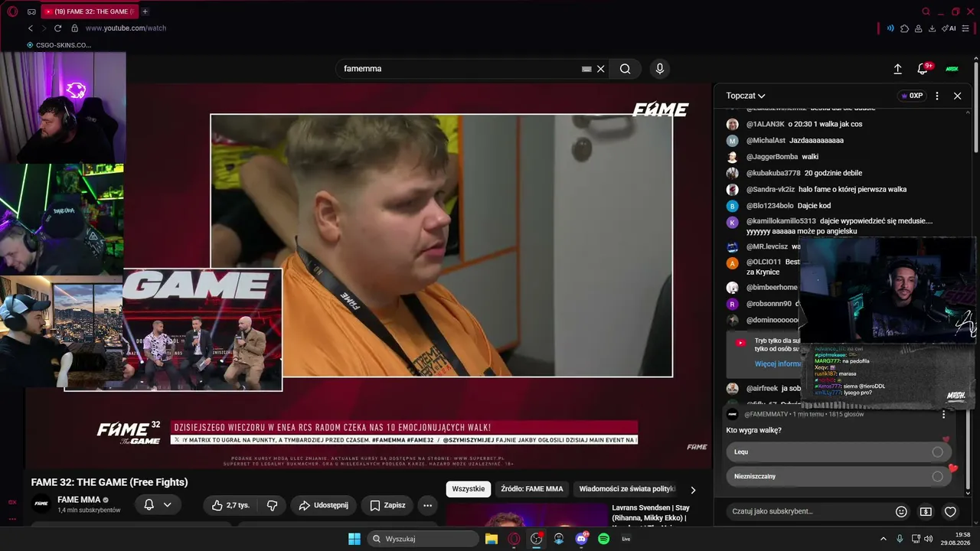Vote for Niezniszczalny in the poll
The width and height of the screenshot is (980, 551).
838,476
